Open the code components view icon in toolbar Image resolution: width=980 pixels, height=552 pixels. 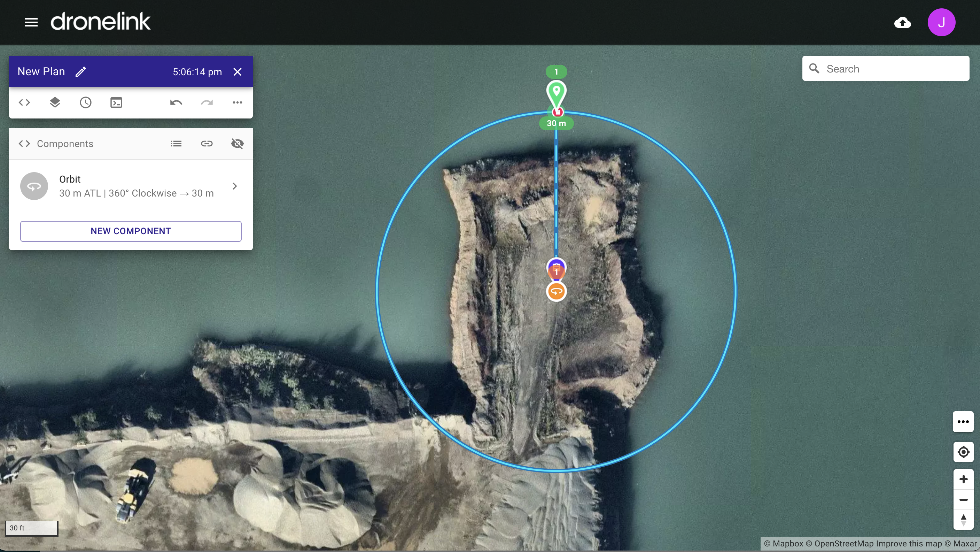(24, 102)
